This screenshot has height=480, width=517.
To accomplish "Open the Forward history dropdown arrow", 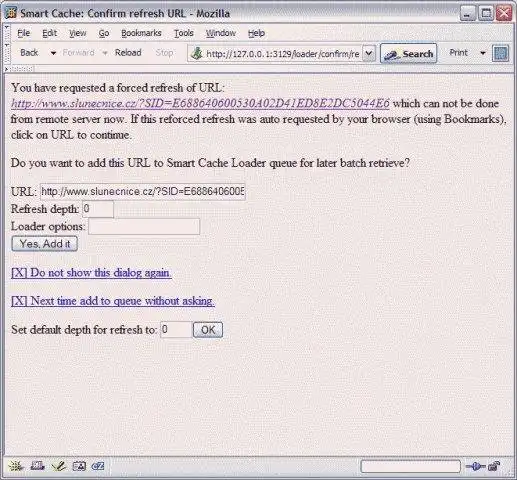I will pyautogui.click(x=105, y=53).
